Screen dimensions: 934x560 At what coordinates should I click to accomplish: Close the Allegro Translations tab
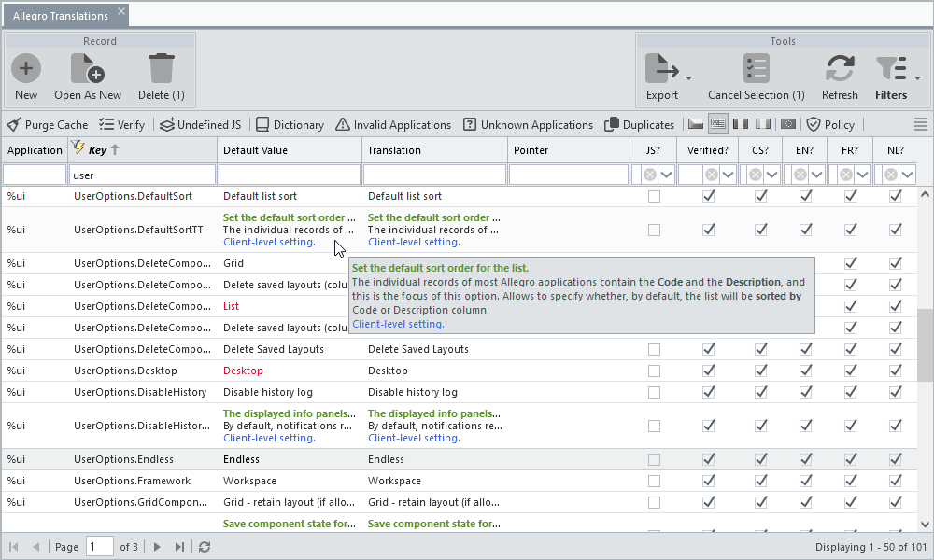coord(121,11)
